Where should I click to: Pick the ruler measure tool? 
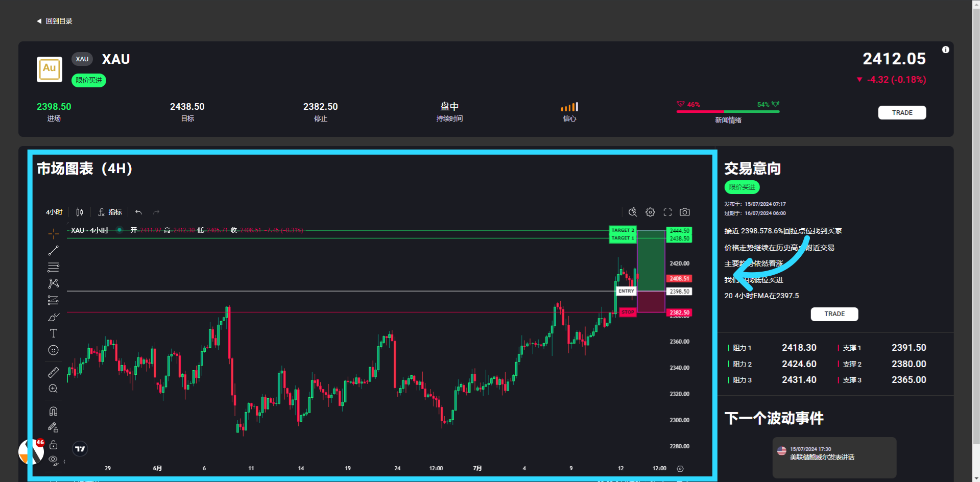54,372
